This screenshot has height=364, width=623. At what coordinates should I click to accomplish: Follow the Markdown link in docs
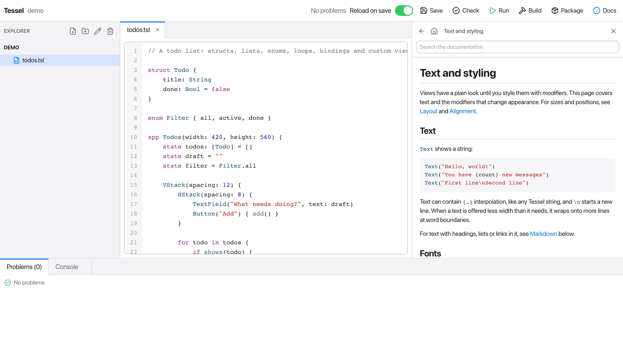543,234
